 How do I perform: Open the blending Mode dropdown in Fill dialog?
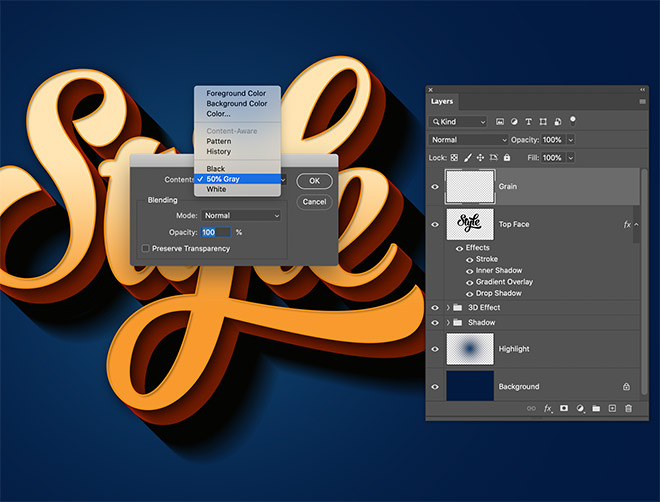[241, 215]
